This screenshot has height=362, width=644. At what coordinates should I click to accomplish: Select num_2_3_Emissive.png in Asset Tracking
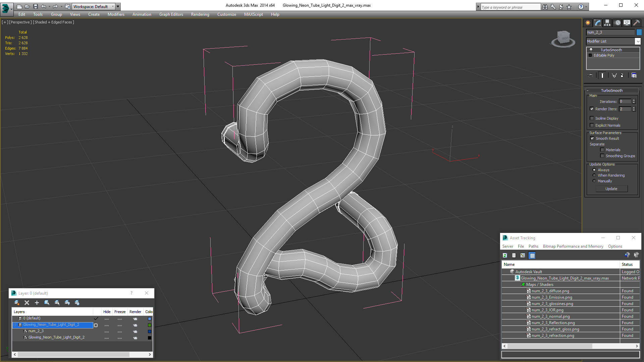pyautogui.click(x=552, y=297)
